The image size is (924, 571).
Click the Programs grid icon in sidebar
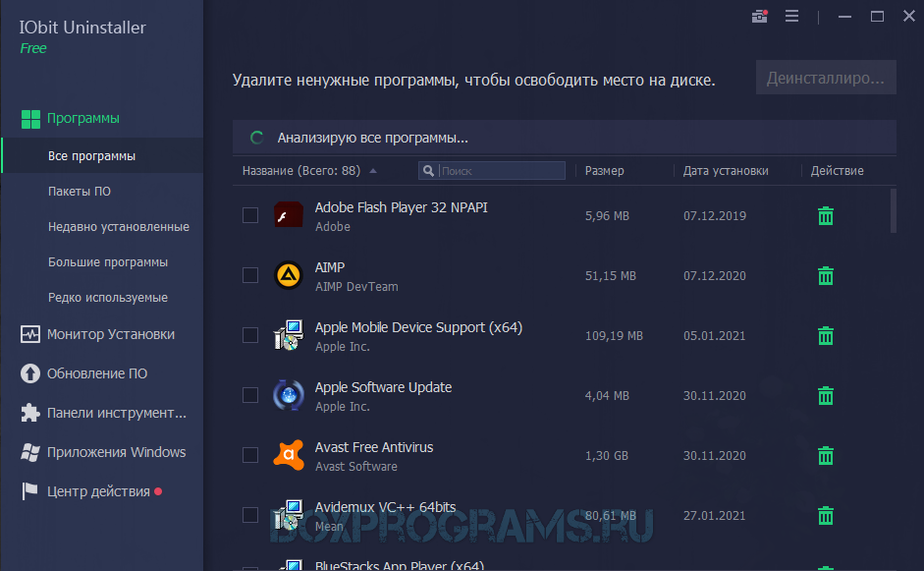pyautogui.click(x=30, y=119)
